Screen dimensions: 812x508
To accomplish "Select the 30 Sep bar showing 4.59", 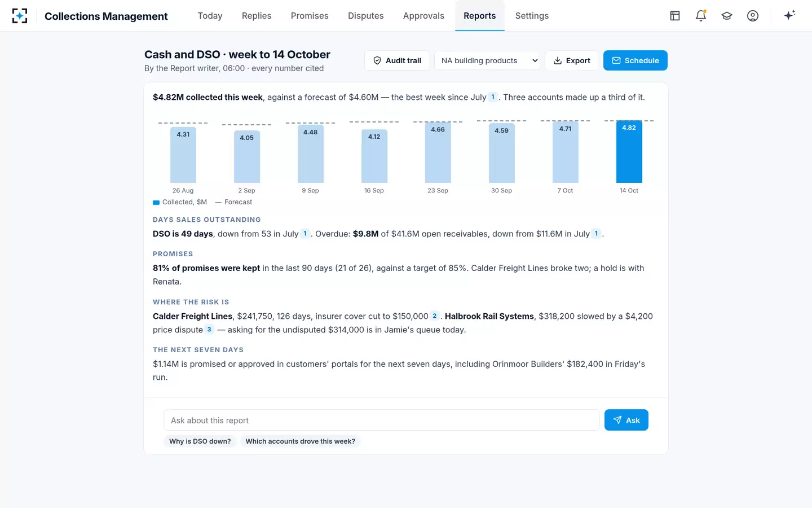I will [x=501, y=153].
